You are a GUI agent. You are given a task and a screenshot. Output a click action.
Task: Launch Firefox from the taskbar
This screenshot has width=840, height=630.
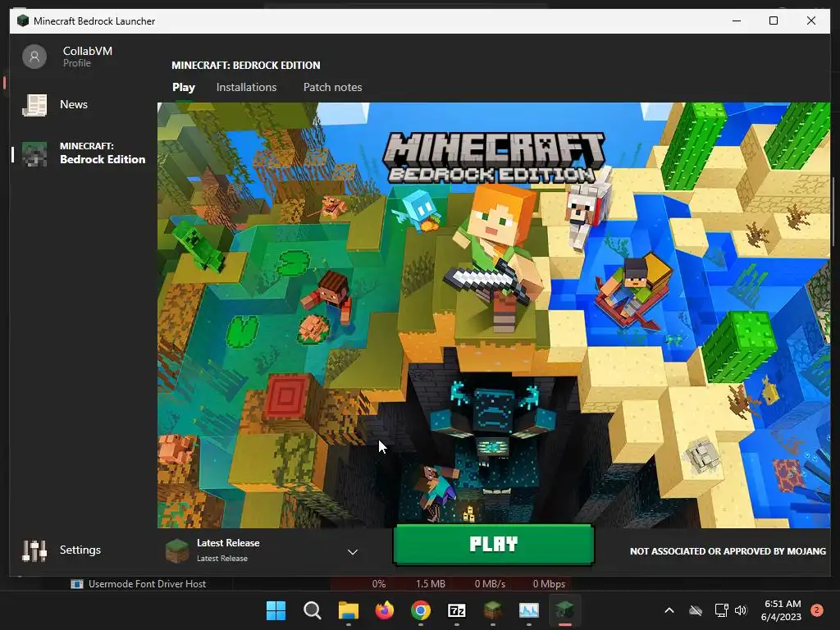pos(384,610)
